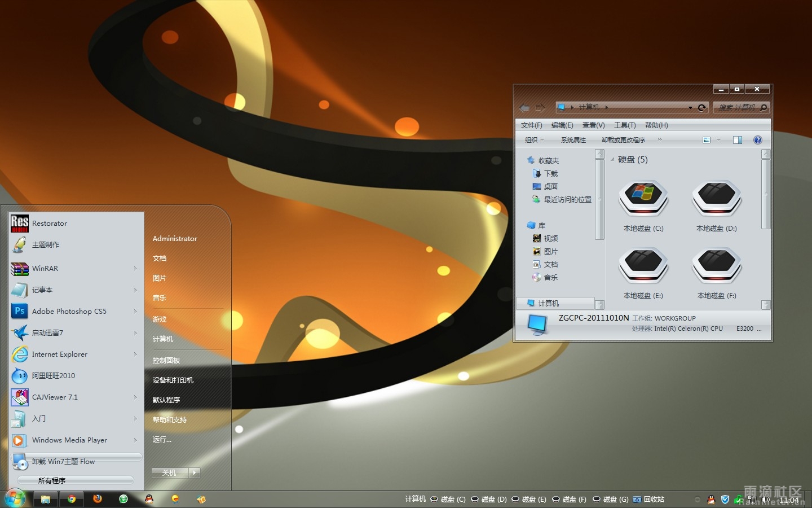Open 编辑(E) menu
Screen dimensions: 812x508
(x=562, y=125)
